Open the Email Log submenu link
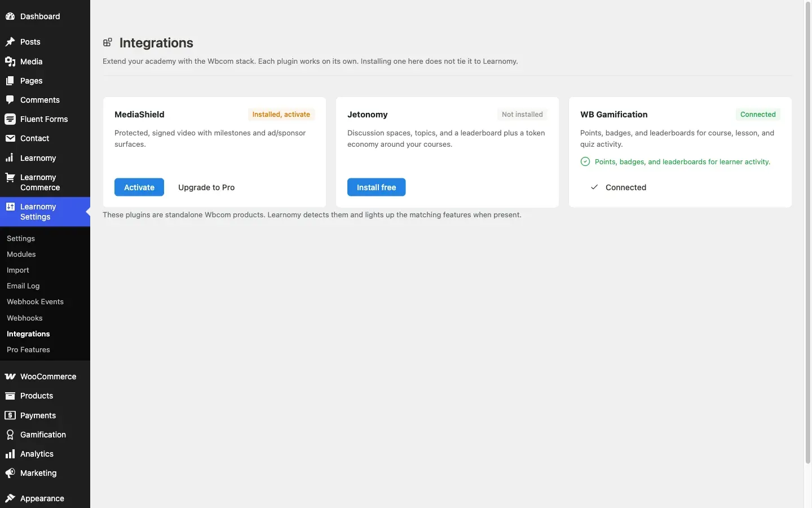Screen dimensions: 812x508 point(23,286)
